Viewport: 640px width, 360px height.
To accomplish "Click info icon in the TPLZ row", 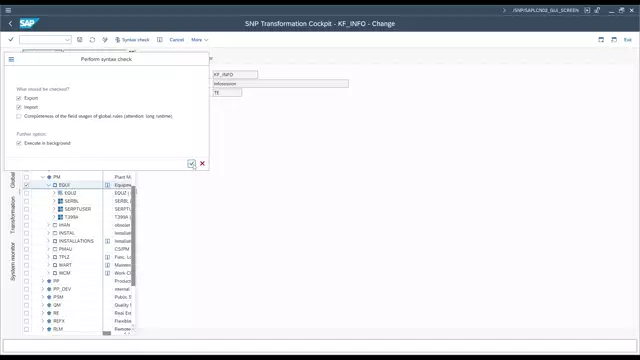I will click(x=107, y=257).
